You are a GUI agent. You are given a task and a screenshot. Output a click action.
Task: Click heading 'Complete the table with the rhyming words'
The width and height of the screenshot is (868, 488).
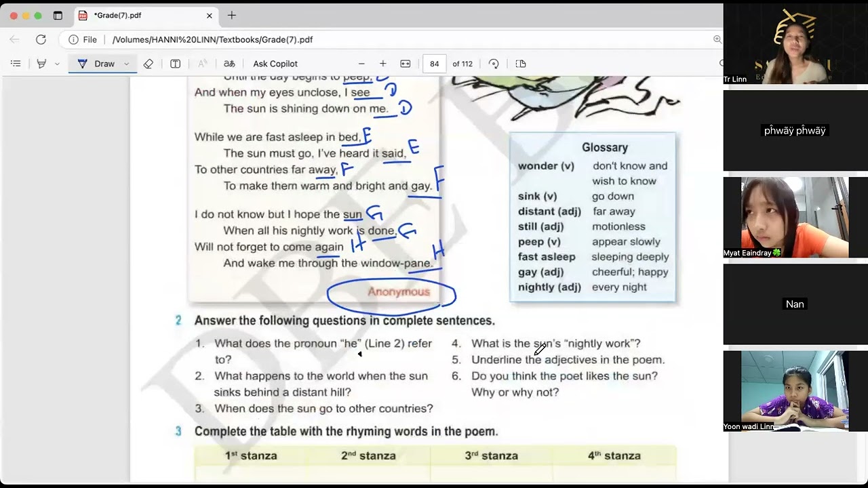pyautogui.click(x=346, y=431)
